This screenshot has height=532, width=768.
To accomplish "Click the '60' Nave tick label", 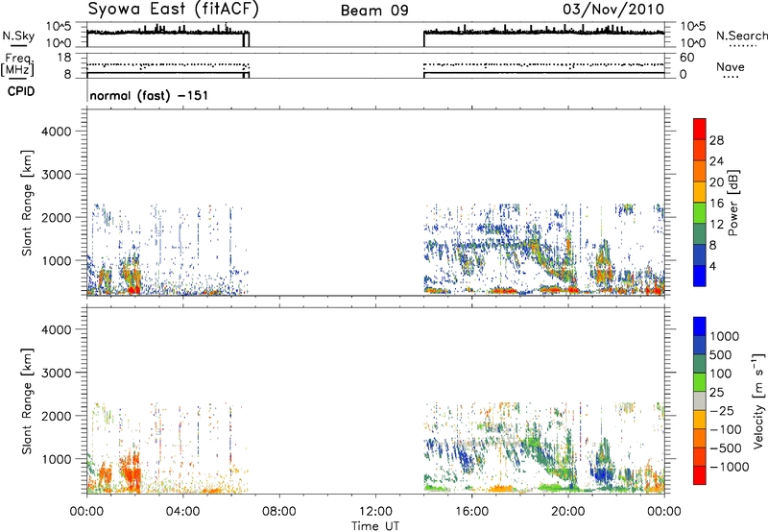I will point(686,58).
